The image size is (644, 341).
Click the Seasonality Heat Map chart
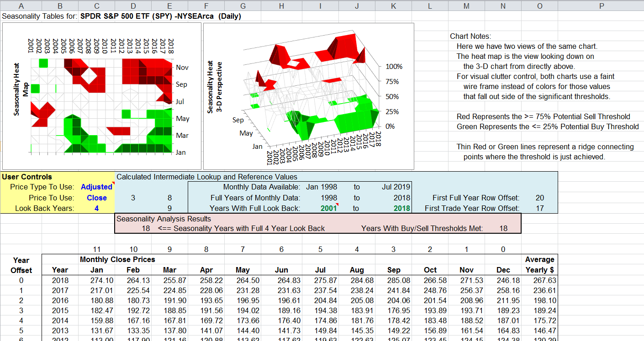pyautogui.click(x=101, y=96)
